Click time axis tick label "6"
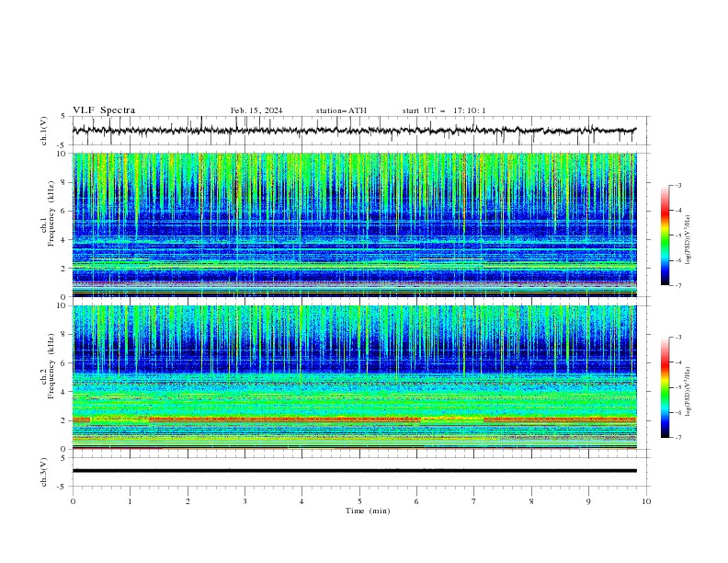Screen dimensions: 728x563 (x=416, y=501)
